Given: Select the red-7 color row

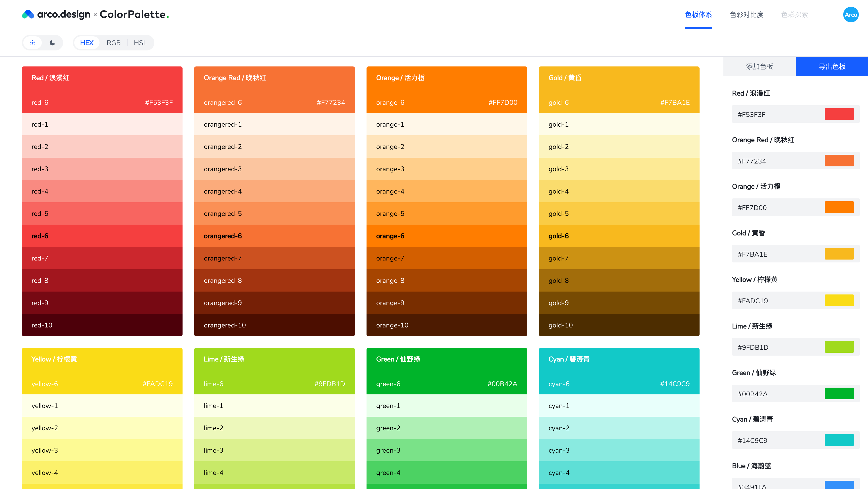Looking at the screenshot, I should [102, 258].
